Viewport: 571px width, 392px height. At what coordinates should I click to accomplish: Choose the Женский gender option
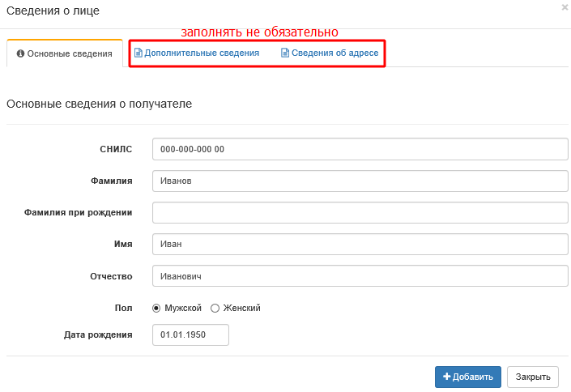215,308
